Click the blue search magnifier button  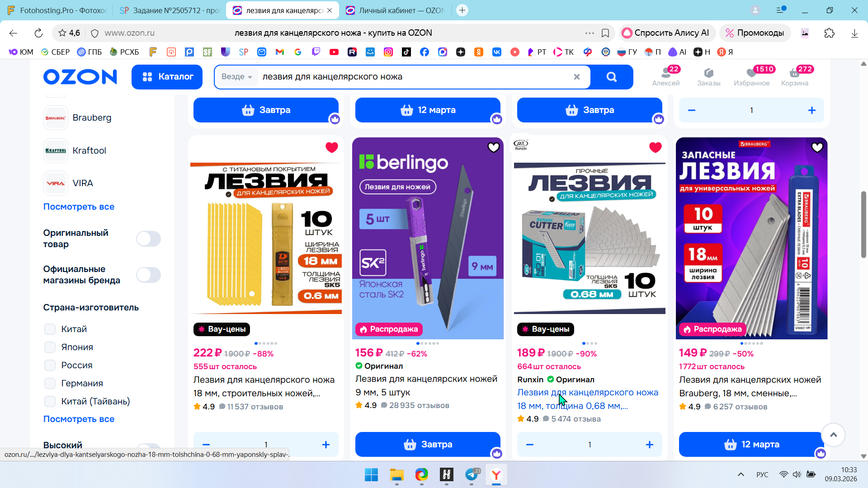[x=611, y=77]
